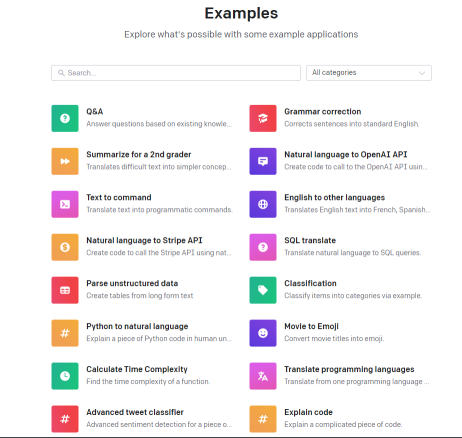Viewport: 462px width, 438px height.
Task: Click the globe icon for English translation
Action: [x=263, y=204]
